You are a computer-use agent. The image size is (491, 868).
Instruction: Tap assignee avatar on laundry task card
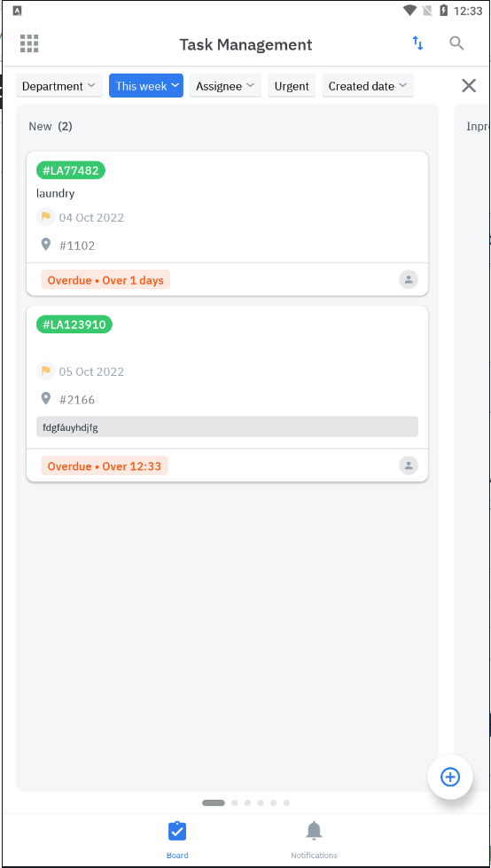pyautogui.click(x=409, y=279)
